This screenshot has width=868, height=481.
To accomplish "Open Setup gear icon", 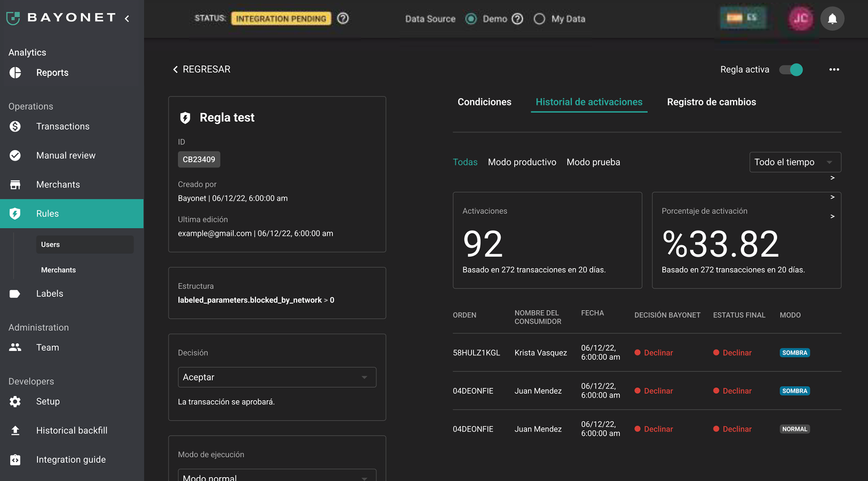I will (15, 401).
